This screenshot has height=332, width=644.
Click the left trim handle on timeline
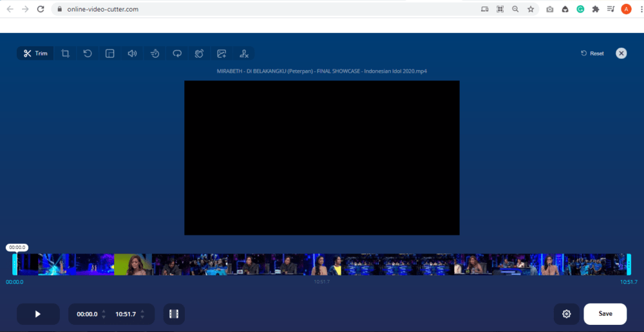(x=15, y=264)
